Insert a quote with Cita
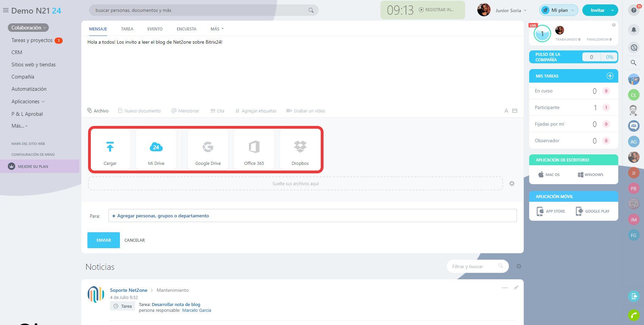The width and height of the screenshot is (644, 325). 217,111
